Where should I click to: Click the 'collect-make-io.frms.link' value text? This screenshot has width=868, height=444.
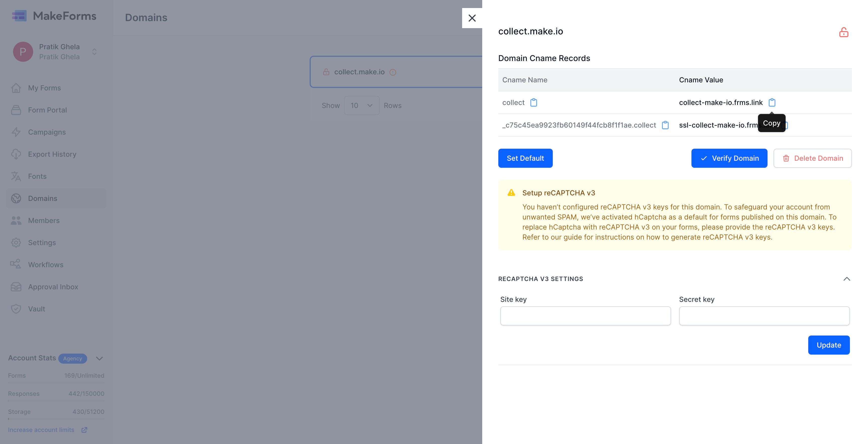point(721,102)
